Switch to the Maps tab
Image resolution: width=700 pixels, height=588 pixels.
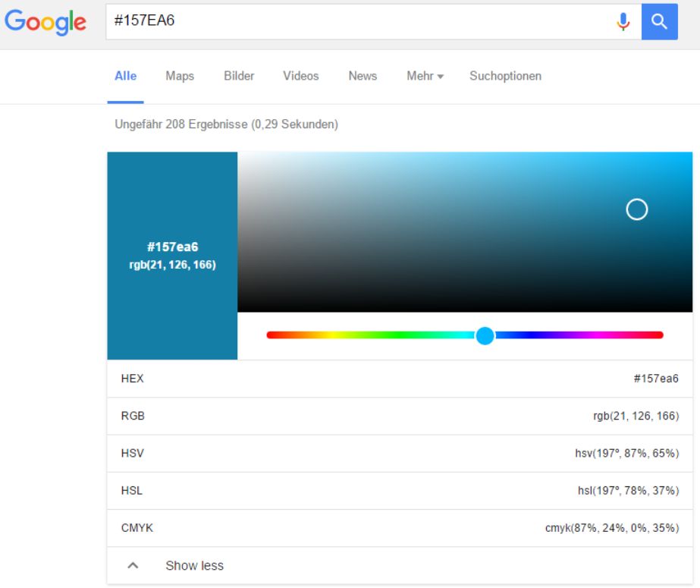[180, 76]
